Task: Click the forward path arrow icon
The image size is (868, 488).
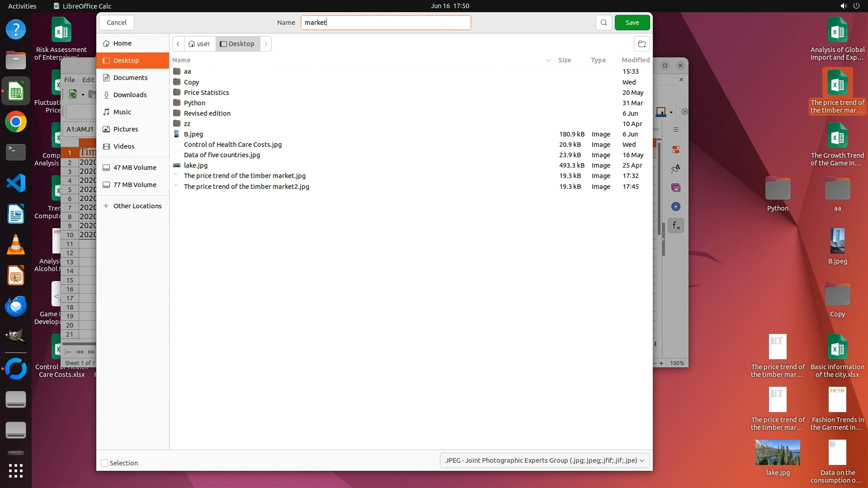Action: click(x=266, y=44)
